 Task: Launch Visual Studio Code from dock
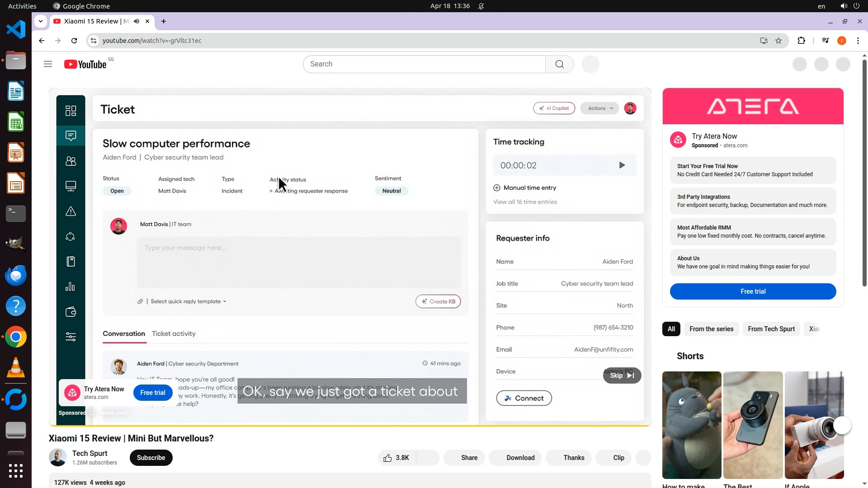point(16,30)
